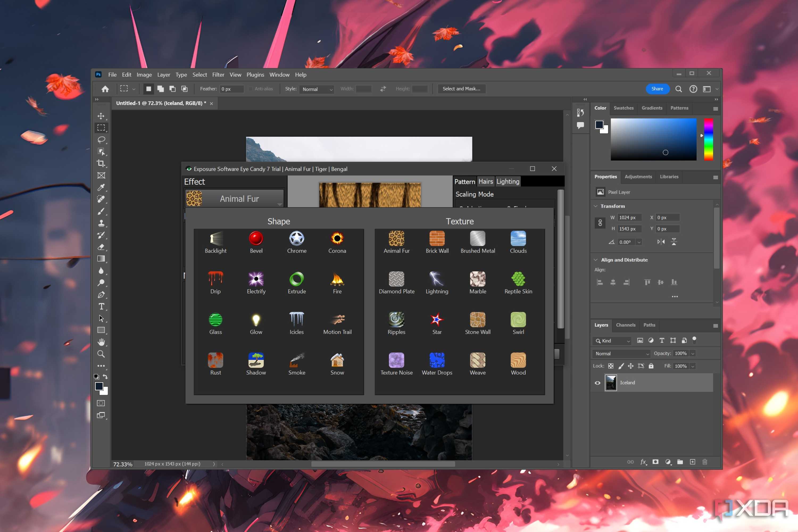Screen dimensions: 798x532
Task: Open the Animal Fur effect dropdown
Action: pyautogui.click(x=234, y=198)
